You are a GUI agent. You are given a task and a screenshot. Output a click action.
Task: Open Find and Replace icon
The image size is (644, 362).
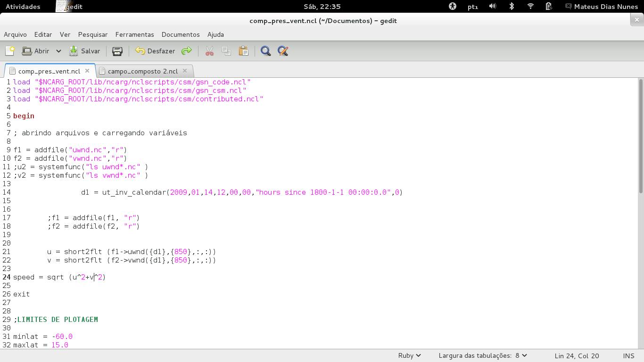[283, 51]
